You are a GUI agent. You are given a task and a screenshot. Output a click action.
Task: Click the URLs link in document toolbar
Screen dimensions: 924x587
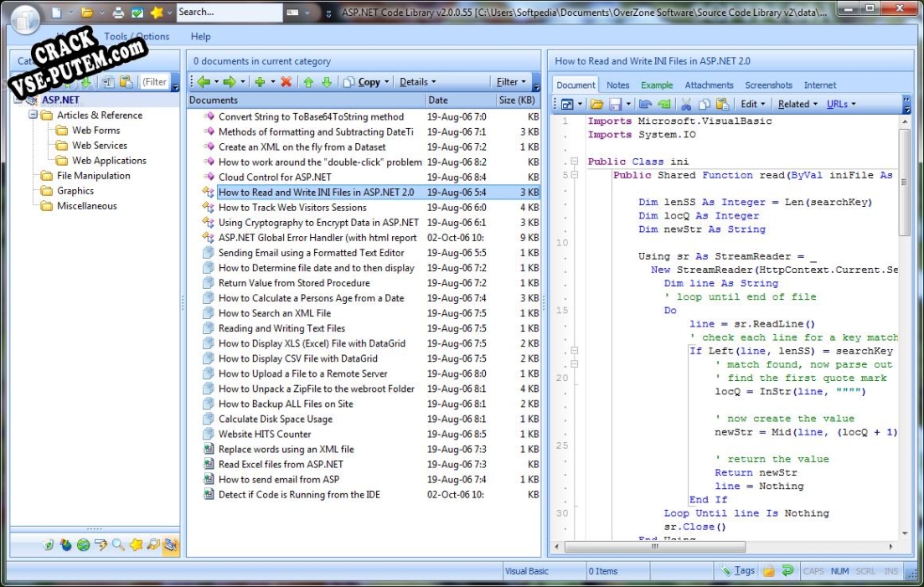(838, 103)
